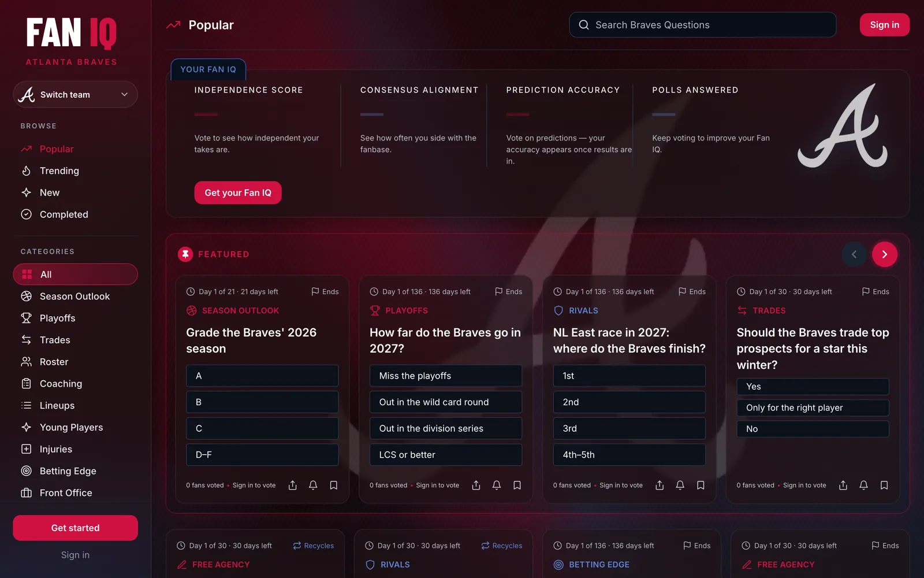Select the Playoffs category in sidebar
This screenshot has height=578, width=924.
[75, 318]
